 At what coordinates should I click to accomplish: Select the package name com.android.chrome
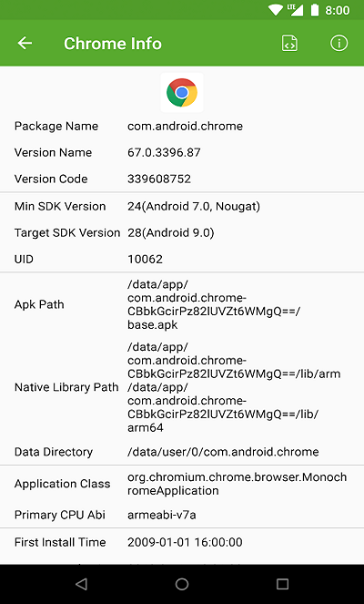185,127
